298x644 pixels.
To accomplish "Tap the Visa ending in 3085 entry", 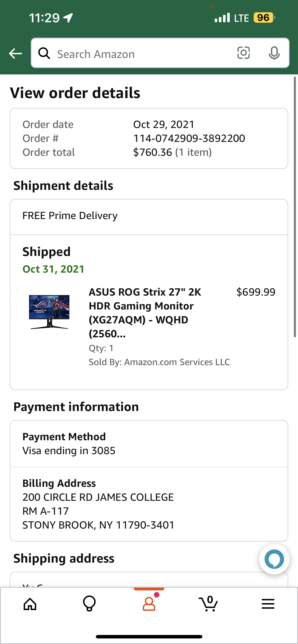I will tap(69, 450).
